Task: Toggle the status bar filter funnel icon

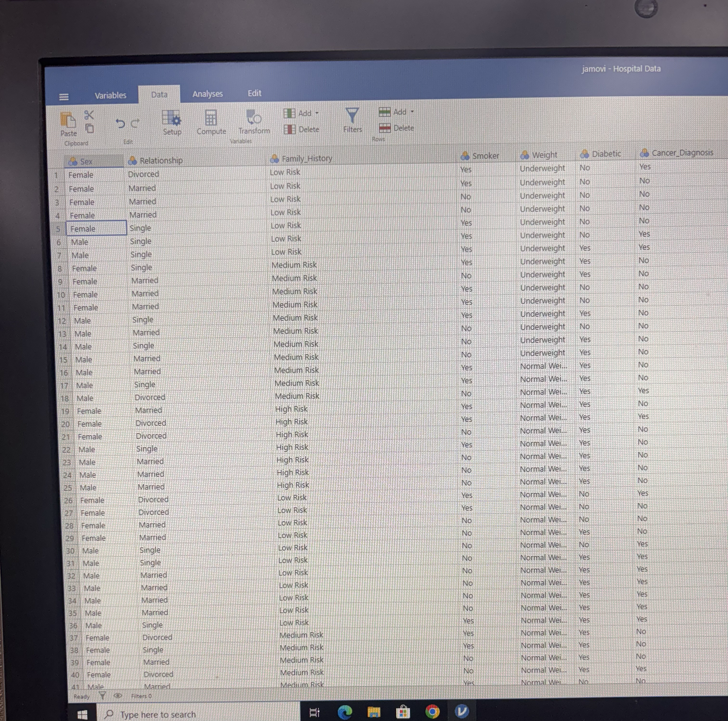Action: pyautogui.click(x=102, y=695)
